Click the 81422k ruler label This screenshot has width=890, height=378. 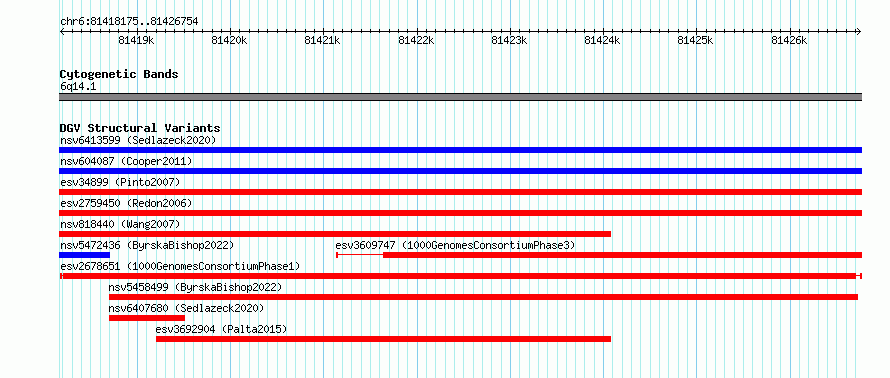point(417,40)
